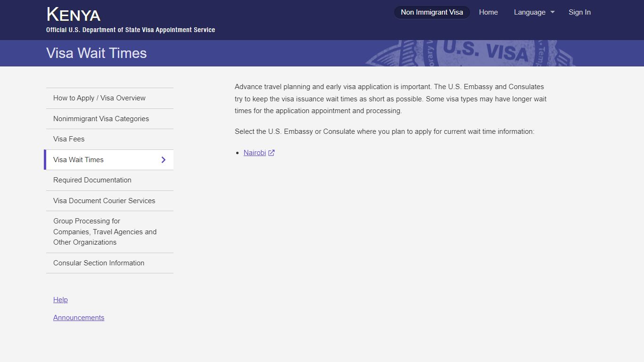Open Group Processing for Companies item
644x362 pixels.
click(110, 232)
